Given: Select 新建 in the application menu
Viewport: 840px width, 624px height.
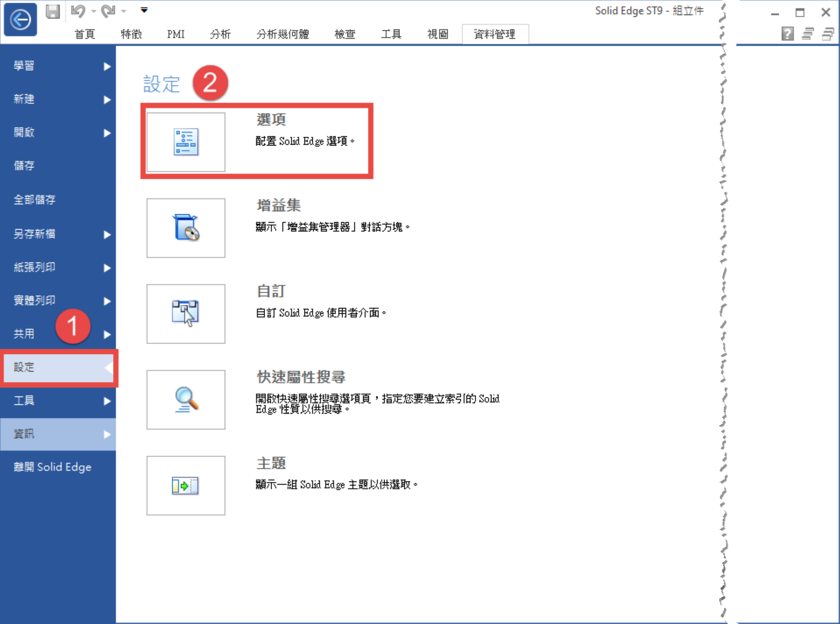Looking at the screenshot, I should pyautogui.click(x=58, y=99).
